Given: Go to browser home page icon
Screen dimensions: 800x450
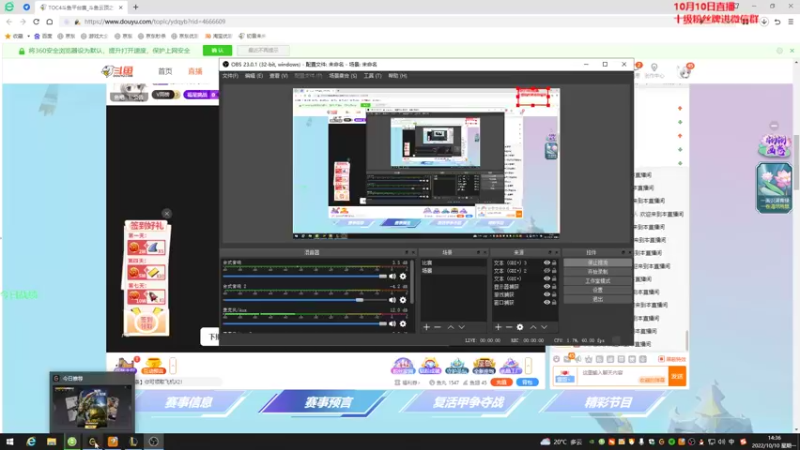Looking at the screenshot, I should pos(49,21).
